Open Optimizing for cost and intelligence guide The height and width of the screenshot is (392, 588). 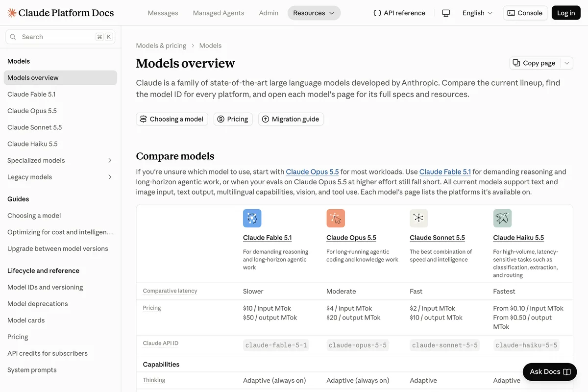click(x=60, y=232)
